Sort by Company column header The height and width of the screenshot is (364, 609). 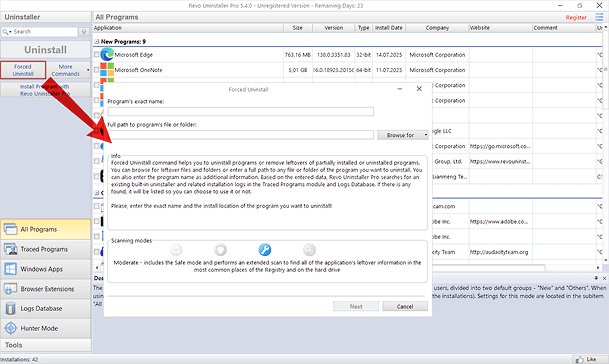[x=437, y=28]
